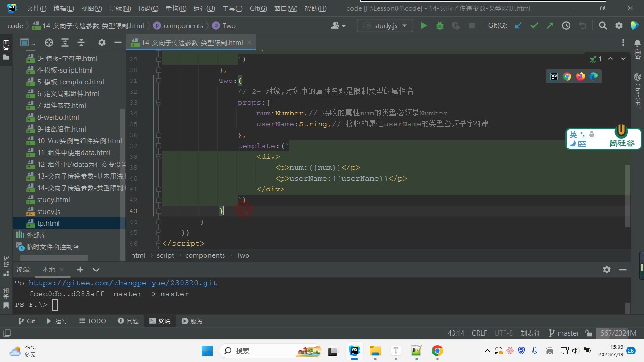Open the 问题 tool window tab
644x362 pixels.
128,321
